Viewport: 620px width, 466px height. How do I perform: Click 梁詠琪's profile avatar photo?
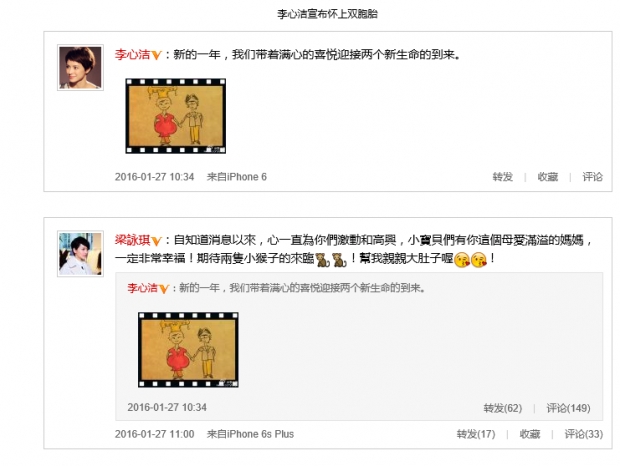point(80,254)
